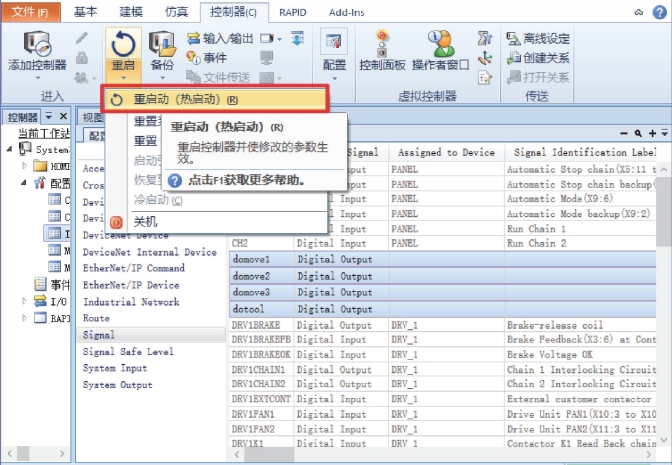Switch to the RAPID ribbon tab
The image size is (672, 465).
tap(296, 12)
